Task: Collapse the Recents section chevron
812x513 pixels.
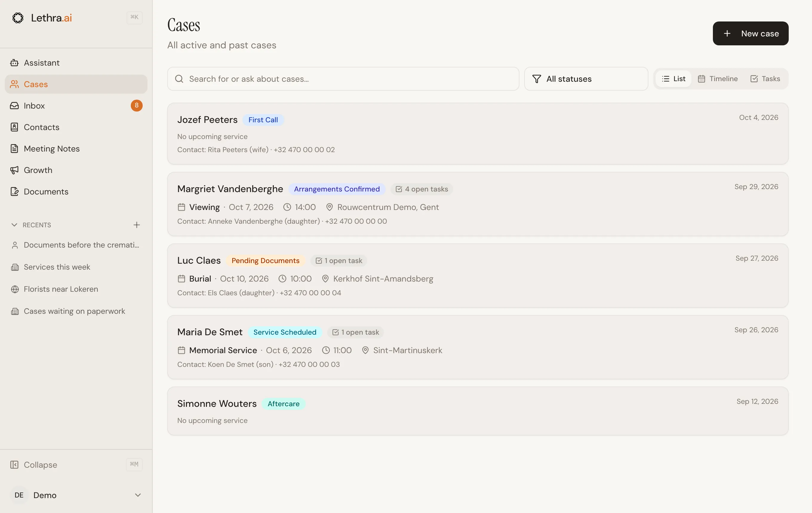Action: click(x=14, y=225)
